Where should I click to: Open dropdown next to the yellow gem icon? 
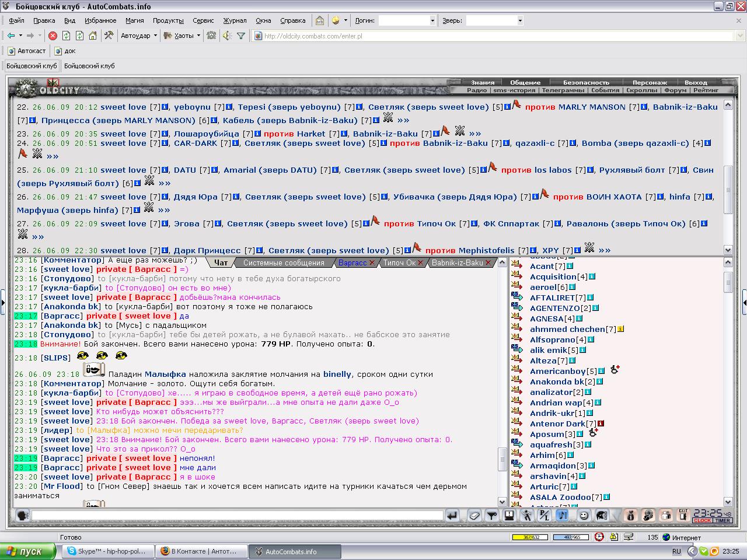tap(345, 20)
